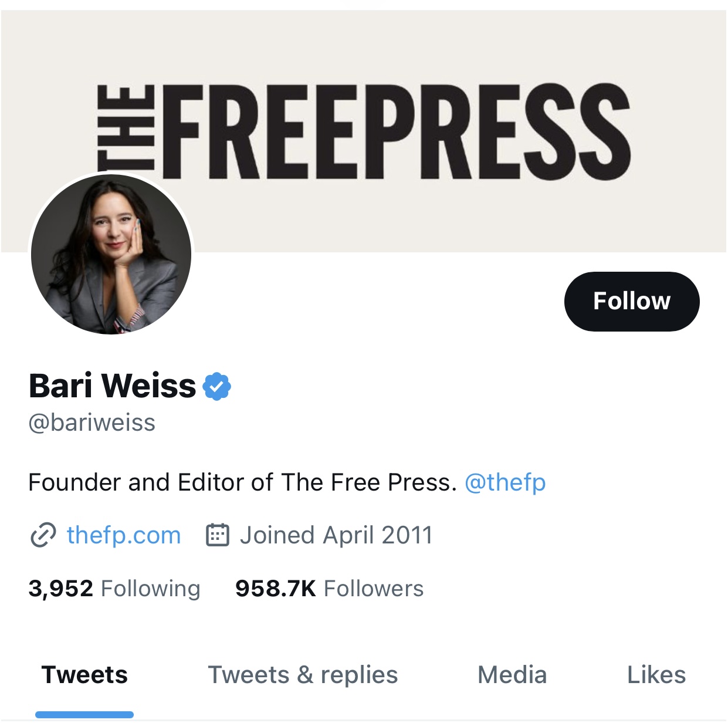The image size is (728, 723).
Task: Switch to Tweets & replies tab
Action: pos(303,675)
